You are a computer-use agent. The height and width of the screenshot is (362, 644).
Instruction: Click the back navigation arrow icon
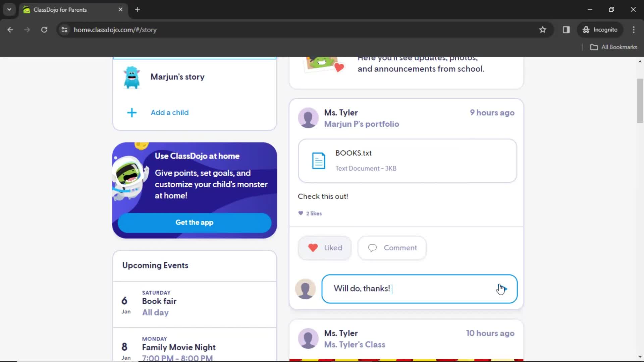point(11,29)
